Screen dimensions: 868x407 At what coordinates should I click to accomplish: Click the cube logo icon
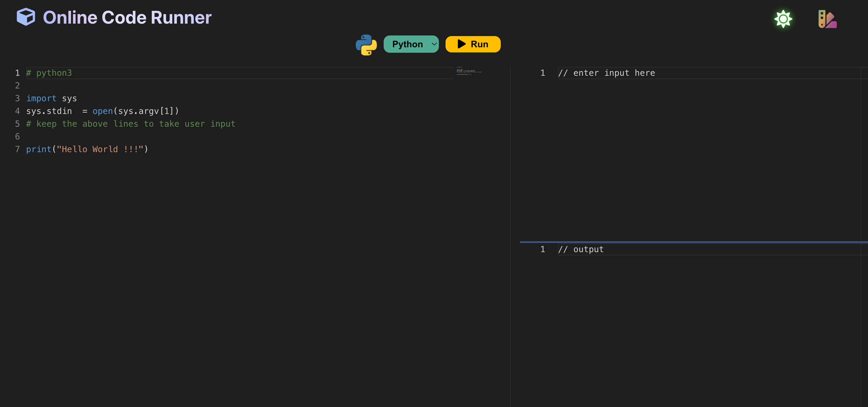tap(25, 17)
